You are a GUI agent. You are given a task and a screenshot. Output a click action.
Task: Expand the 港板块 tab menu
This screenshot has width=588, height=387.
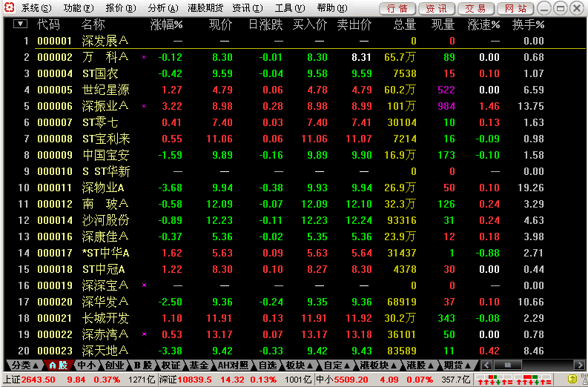pyautogui.click(x=378, y=365)
